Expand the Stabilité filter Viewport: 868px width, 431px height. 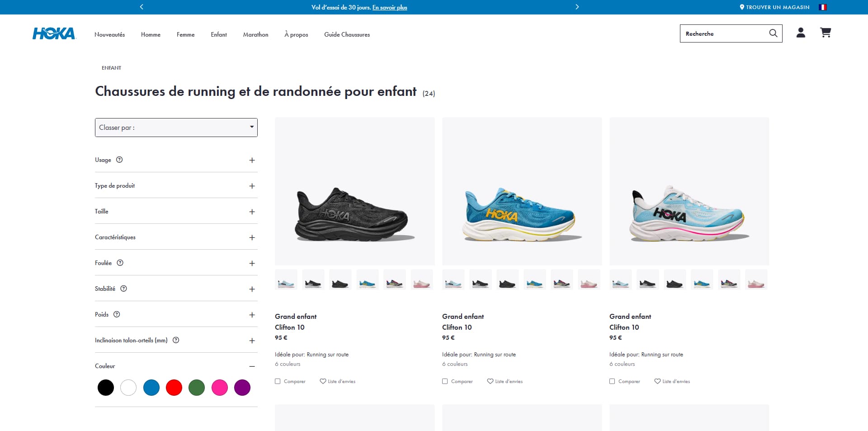(x=252, y=289)
